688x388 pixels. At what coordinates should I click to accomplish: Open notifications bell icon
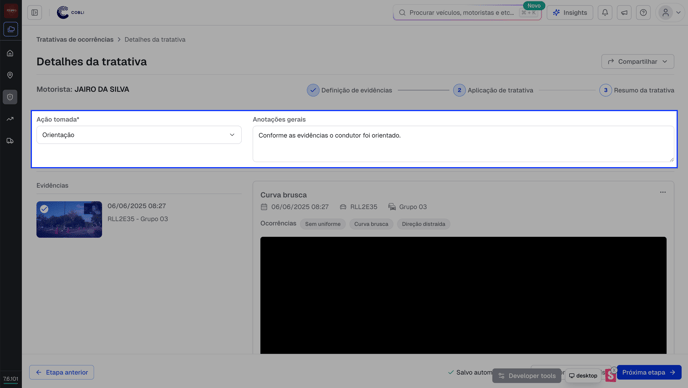(605, 13)
